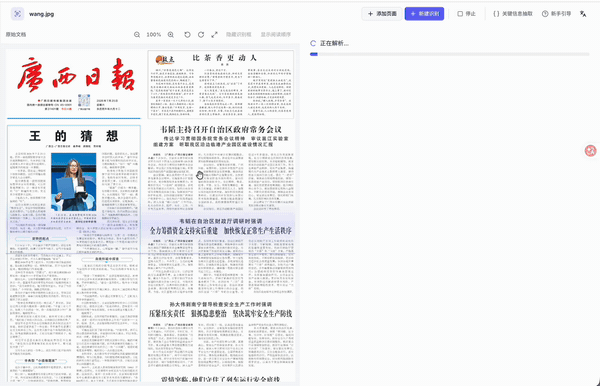The width and height of the screenshot is (600, 386).
Task: Zoom out with the minus magnifier
Action: [137, 34]
